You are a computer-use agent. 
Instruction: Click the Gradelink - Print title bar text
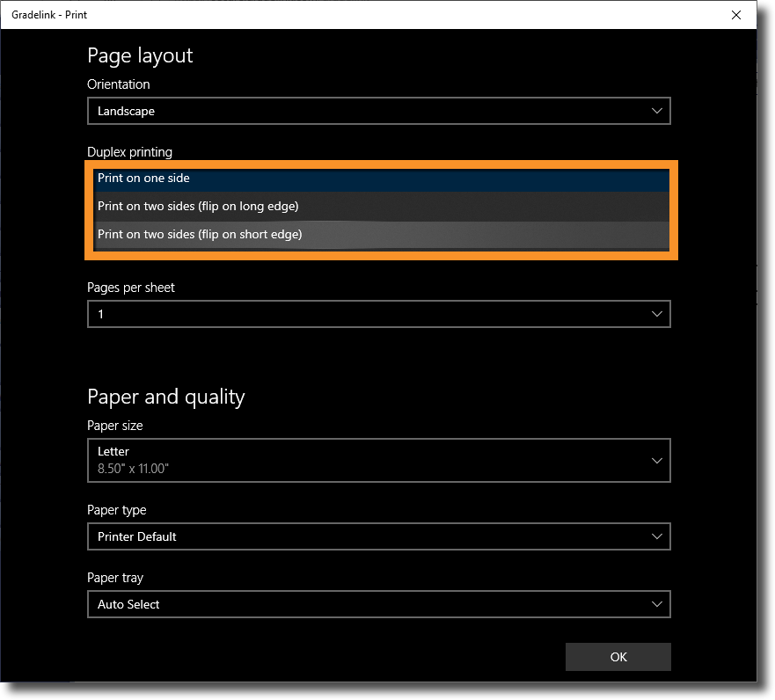click(49, 14)
